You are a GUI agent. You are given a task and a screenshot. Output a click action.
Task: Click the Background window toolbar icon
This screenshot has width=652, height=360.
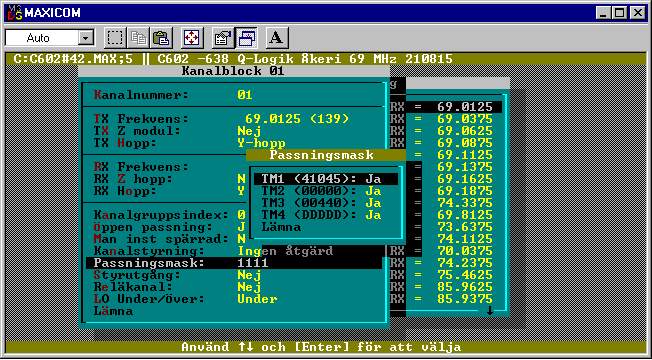(x=247, y=38)
